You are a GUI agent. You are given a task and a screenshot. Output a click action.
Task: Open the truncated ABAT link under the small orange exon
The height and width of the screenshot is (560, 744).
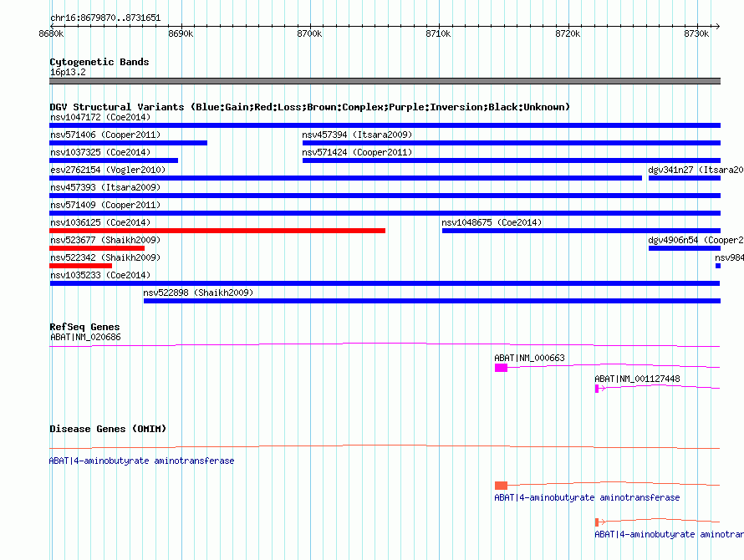pos(669,535)
